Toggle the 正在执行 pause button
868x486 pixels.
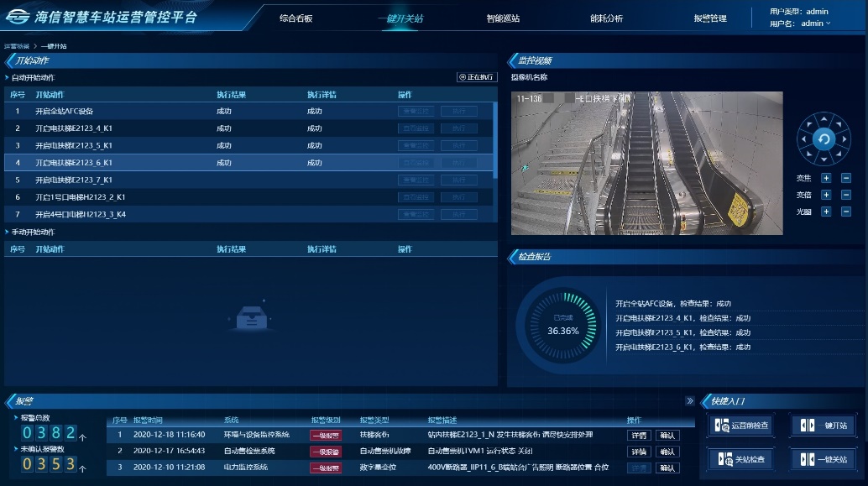[477, 77]
